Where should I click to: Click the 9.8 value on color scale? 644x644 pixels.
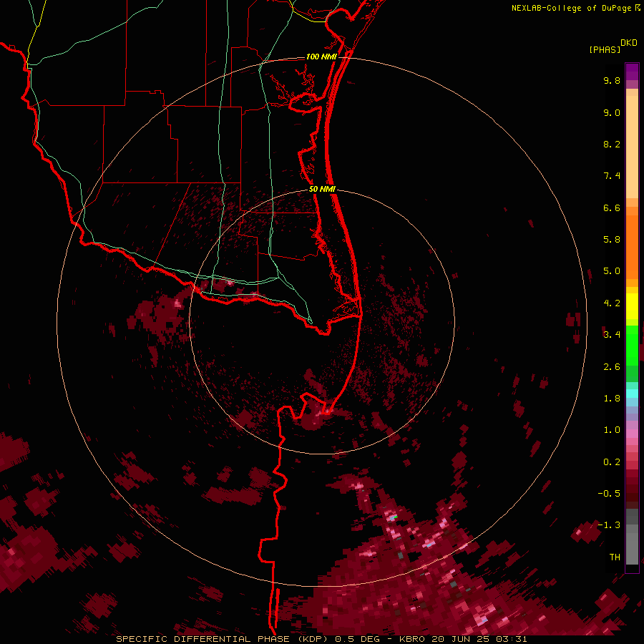point(612,80)
